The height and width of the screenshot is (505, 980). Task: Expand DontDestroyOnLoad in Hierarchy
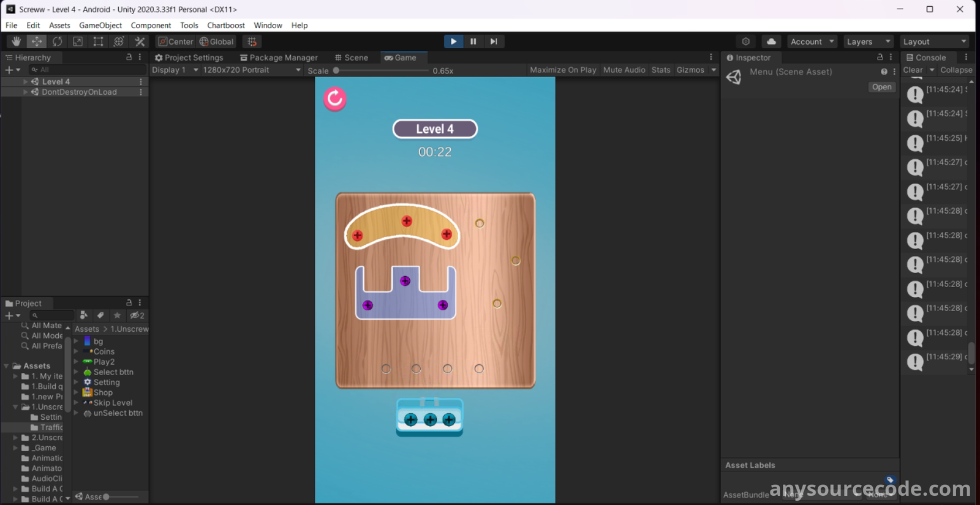tap(25, 92)
